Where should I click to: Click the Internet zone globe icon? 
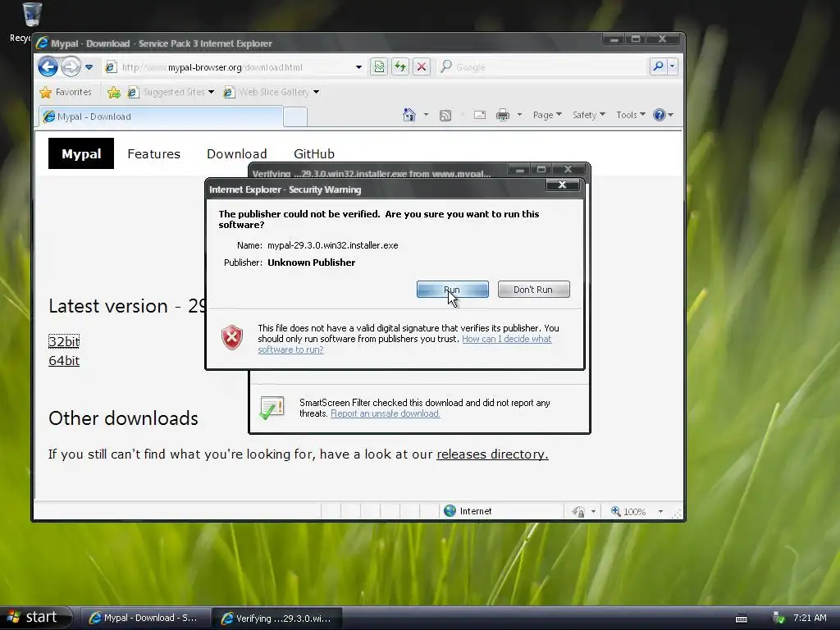450,511
